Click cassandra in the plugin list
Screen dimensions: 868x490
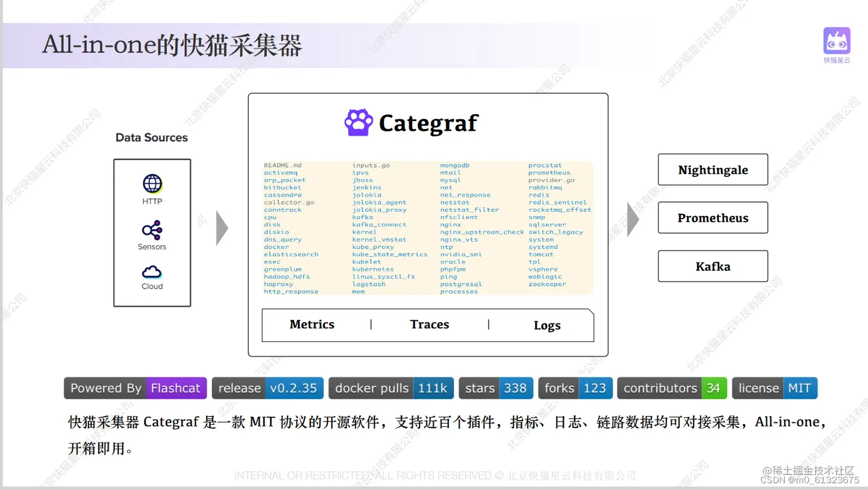282,195
